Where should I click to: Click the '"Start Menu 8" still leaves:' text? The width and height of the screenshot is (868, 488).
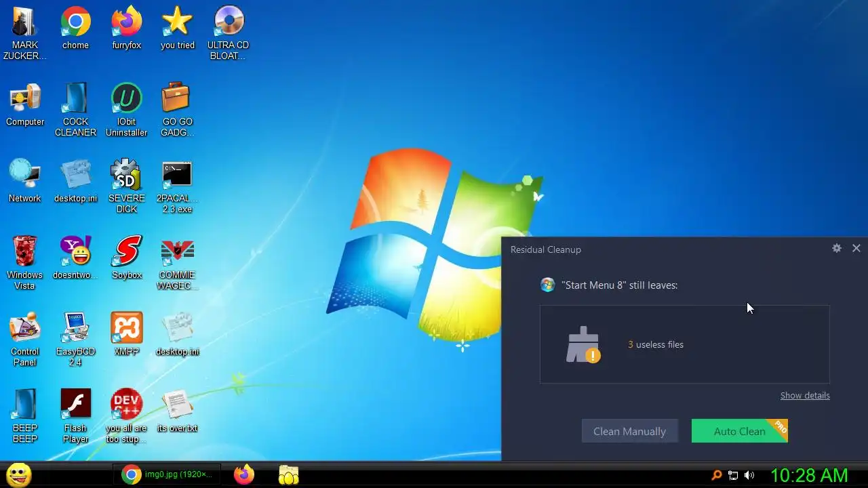tap(620, 285)
